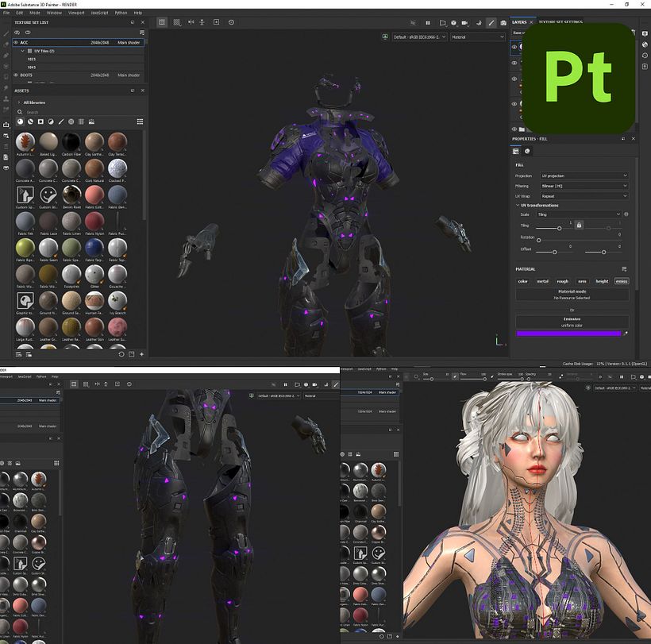Open the Edit menu

click(x=20, y=13)
